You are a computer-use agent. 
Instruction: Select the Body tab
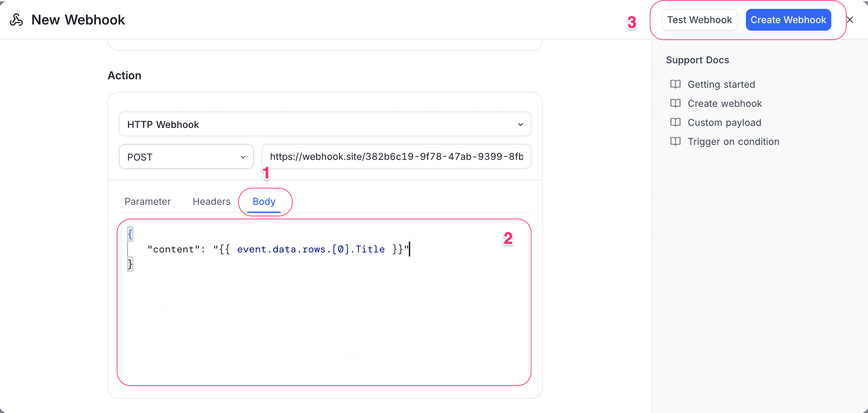click(x=264, y=201)
